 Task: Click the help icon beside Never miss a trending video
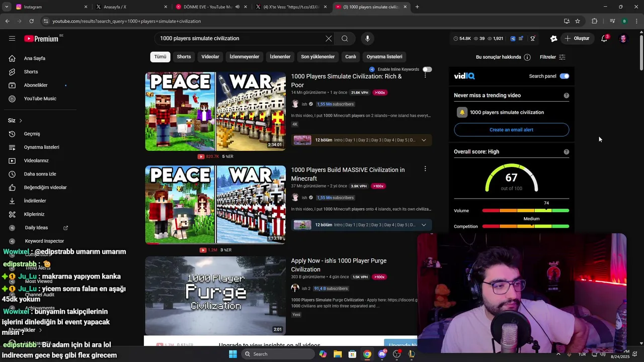[567, 96]
